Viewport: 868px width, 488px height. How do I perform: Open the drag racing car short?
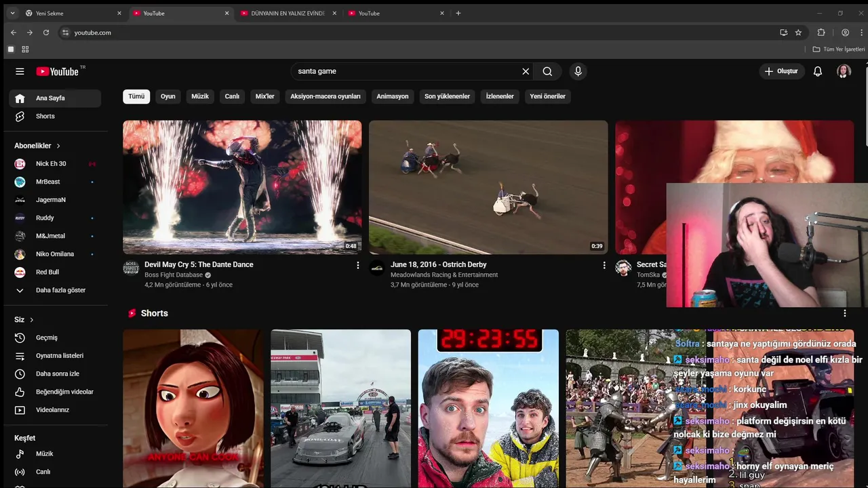[x=340, y=408]
